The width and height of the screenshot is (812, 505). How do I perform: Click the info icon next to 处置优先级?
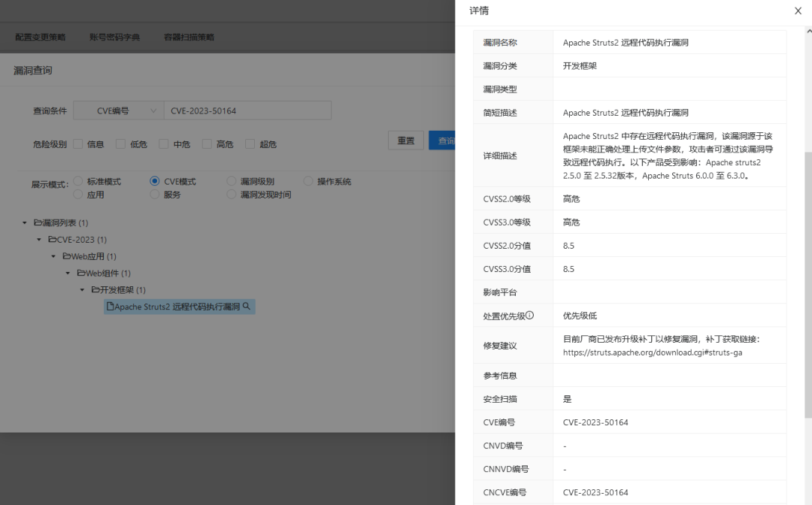click(x=529, y=316)
